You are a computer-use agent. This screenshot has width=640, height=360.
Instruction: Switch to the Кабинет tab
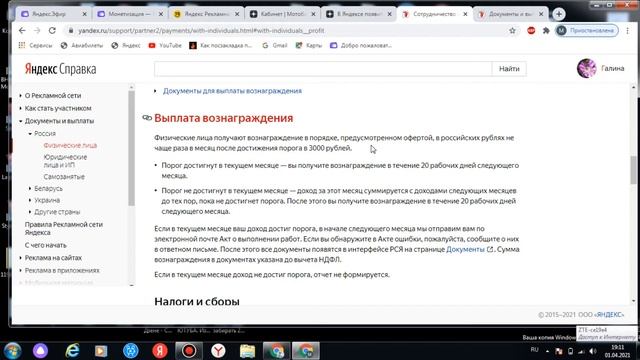(x=282, y=14)
